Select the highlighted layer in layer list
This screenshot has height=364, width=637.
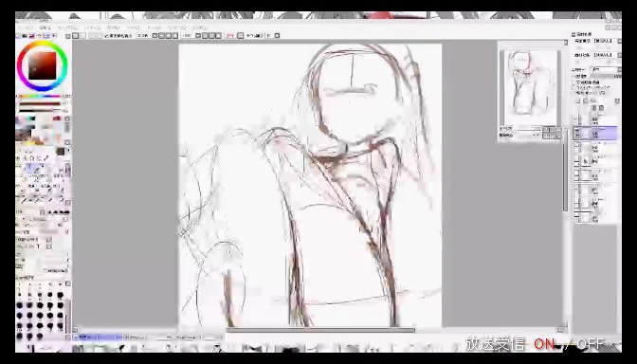(x=595, y=133)
